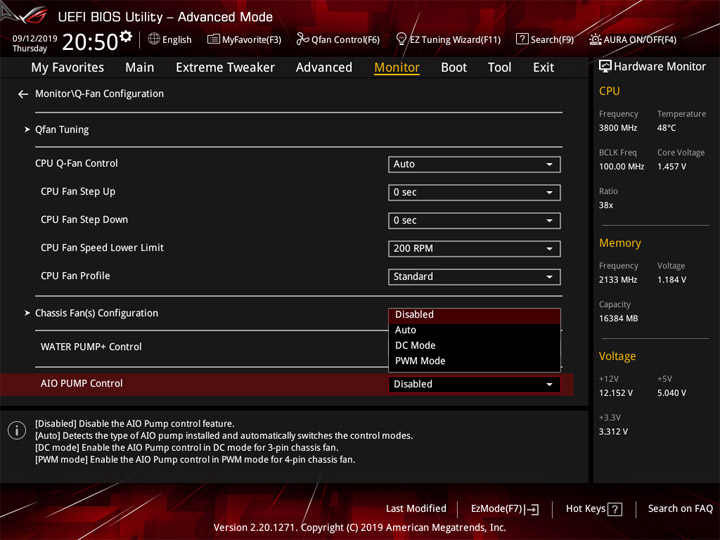This screenshot has height=540, width=720.
Task: Click the 09/12/2019 date text
Action: tap(34, 39)
